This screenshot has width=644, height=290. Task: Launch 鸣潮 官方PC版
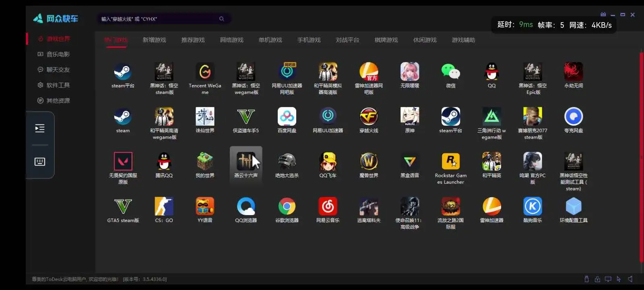coord(533,162)
